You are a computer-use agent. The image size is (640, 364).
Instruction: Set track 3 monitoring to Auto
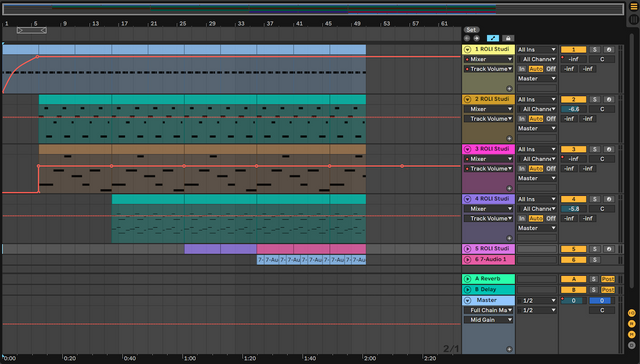(536, 169)
